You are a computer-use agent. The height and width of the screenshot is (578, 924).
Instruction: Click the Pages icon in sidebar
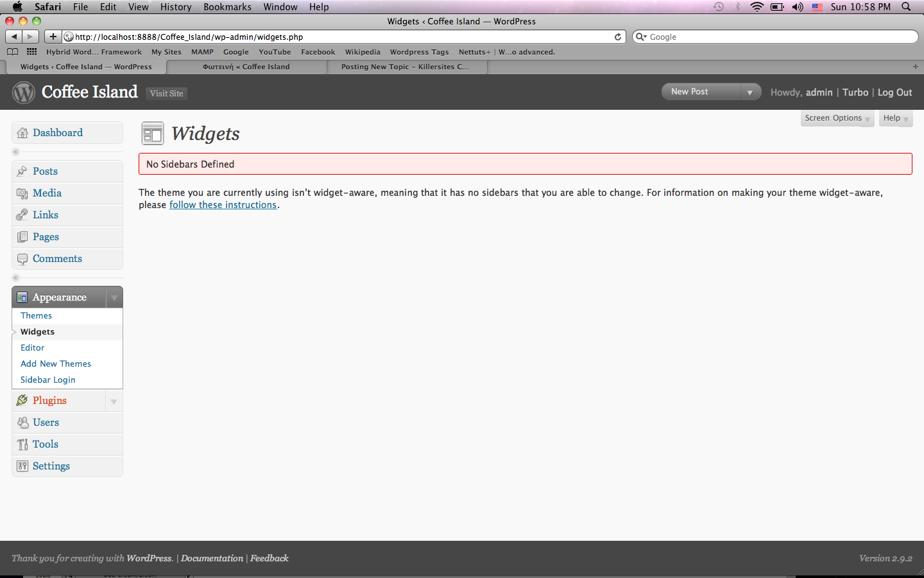[x=22, y=237]
